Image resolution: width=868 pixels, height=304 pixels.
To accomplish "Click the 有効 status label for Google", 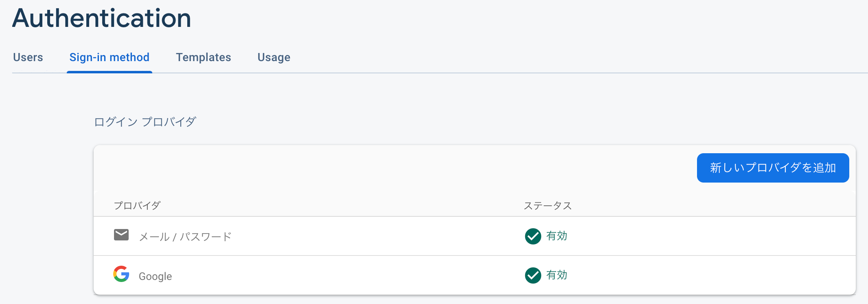I will [x=556, y=275].
